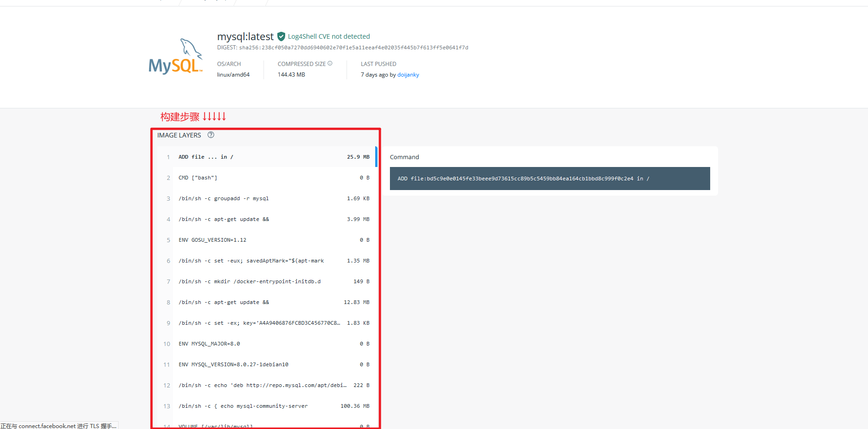Select layer 13 echo mysql-community-server
868x429 pixels.
[x=267, y=406]
